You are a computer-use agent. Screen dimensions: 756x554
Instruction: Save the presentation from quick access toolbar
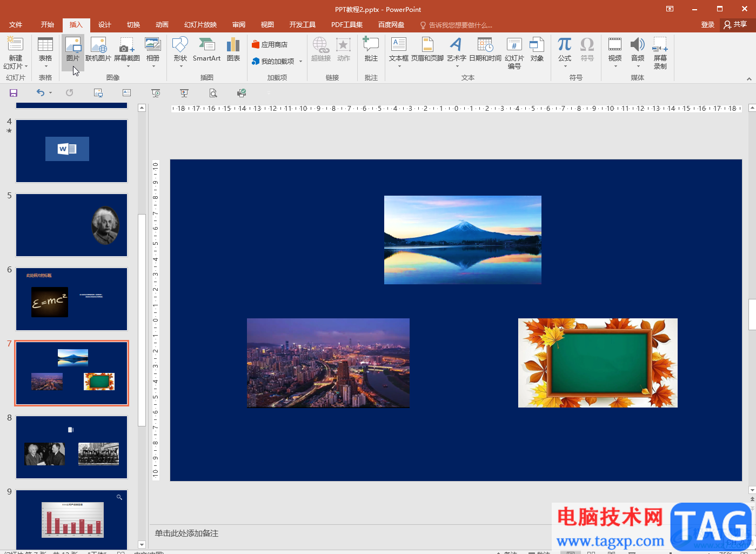tap(14, 93)
